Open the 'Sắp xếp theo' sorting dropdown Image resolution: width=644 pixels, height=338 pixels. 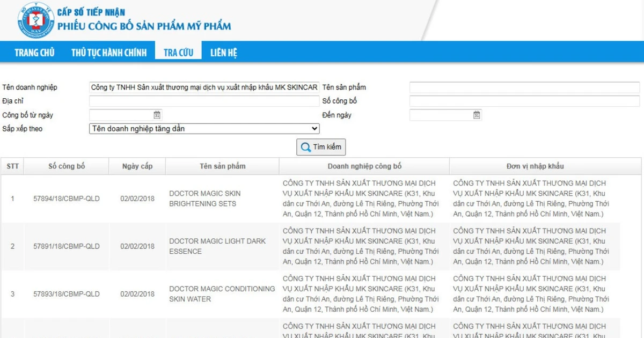coord(204,129)
